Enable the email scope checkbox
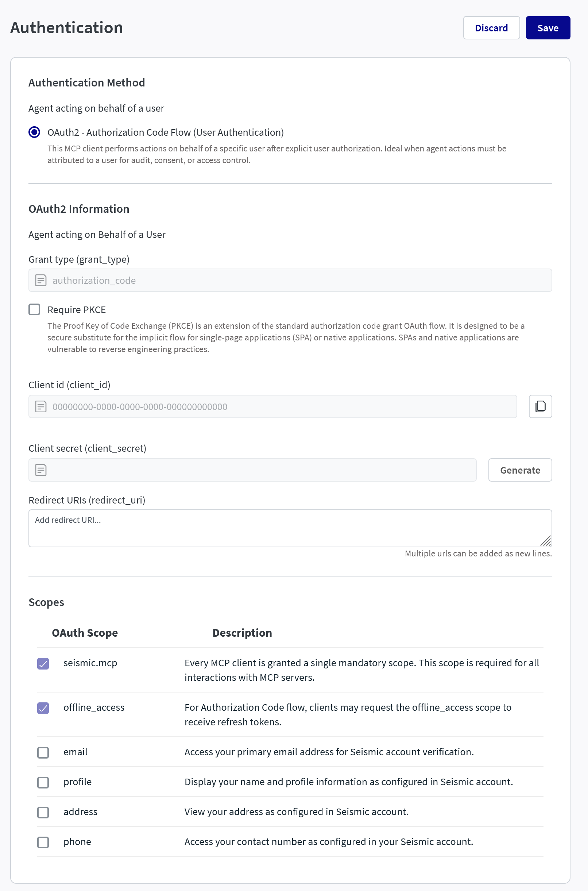Viewport: 588px width, 891px height. [x=43, y=752]
